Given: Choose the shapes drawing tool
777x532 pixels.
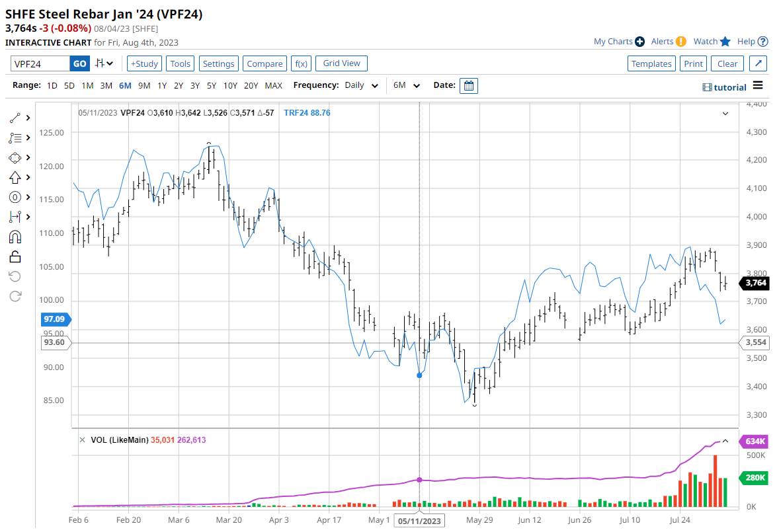Looking at the screenshot, I should 15,158.
